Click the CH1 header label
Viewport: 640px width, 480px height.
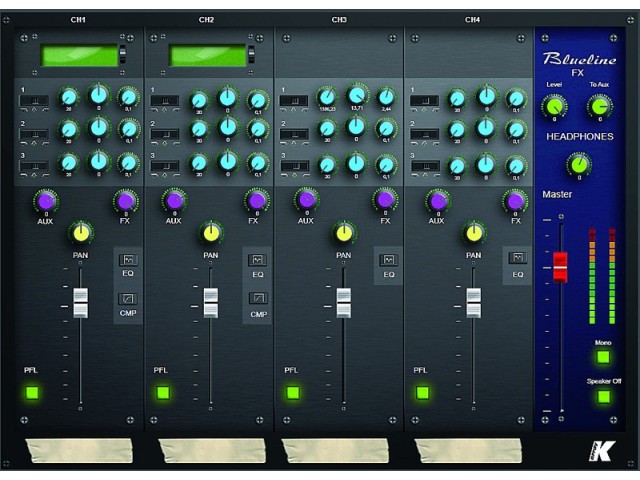coord(78,20)
